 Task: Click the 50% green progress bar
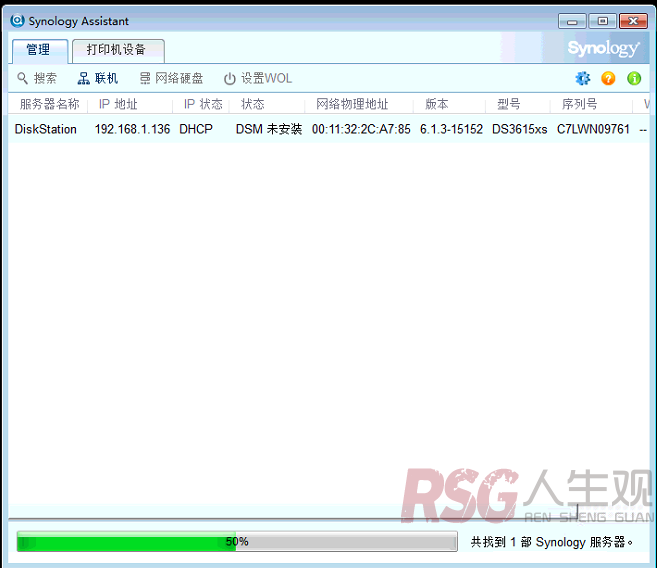coord(237,542)
